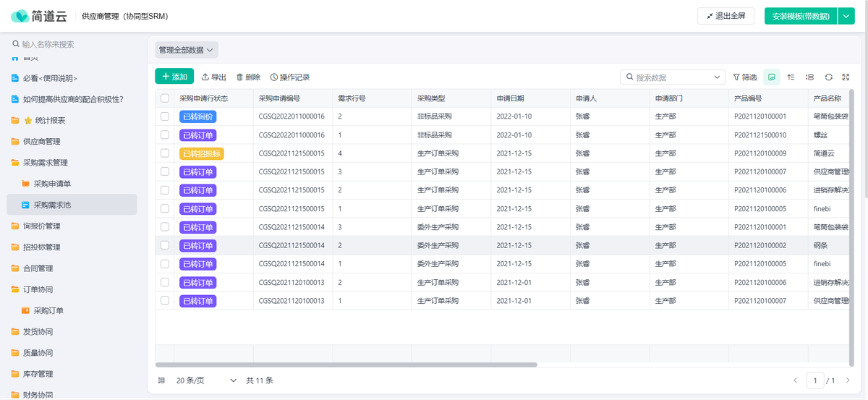
Task: Click the 添加 button
Action: [174, 76]
